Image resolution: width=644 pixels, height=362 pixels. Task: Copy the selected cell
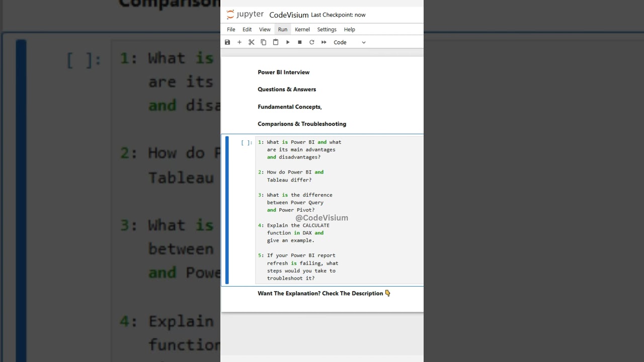tap(264, 42)
